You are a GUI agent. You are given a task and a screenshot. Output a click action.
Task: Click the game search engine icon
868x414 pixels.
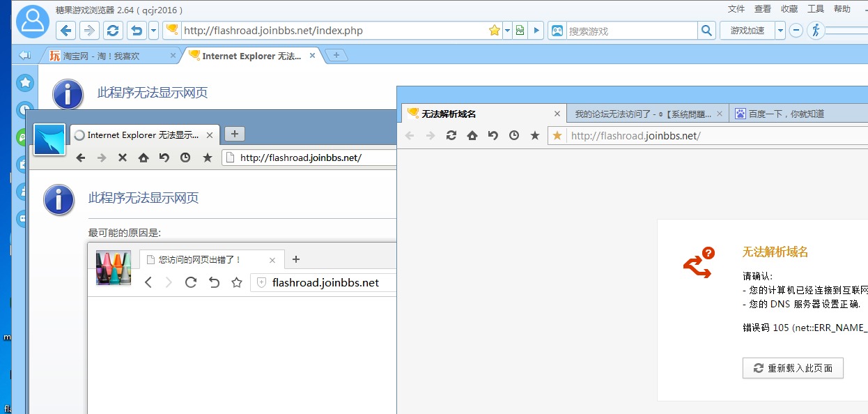pos(557,31)
